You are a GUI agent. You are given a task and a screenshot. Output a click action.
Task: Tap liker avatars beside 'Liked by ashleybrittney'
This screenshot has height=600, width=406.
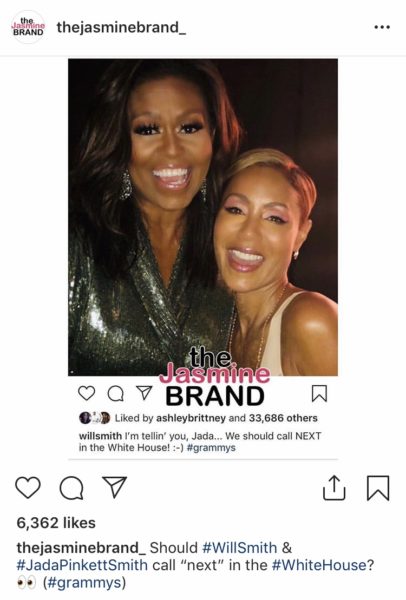95,418
